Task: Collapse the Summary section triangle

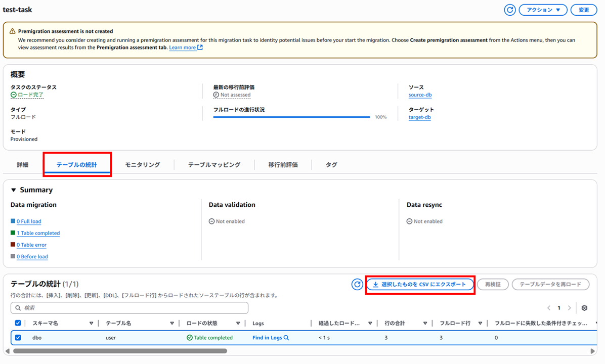Action: click(14, 190)
